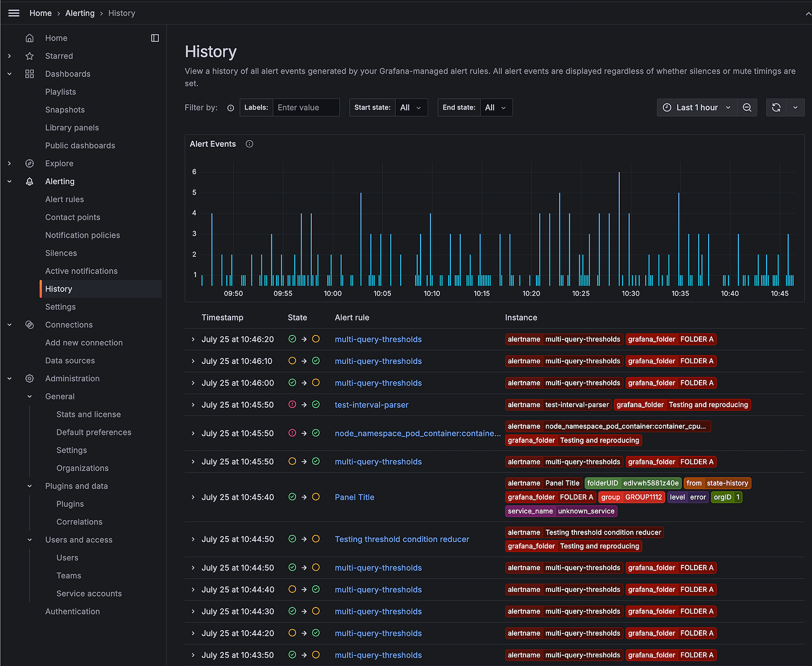Open the test-interval-parser alert rule link
Viewport: 812px width, 666px height.
371,405
